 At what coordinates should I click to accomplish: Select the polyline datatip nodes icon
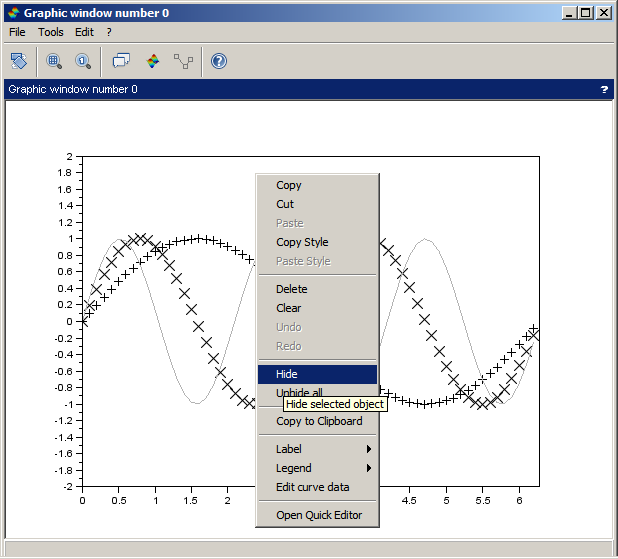pos(183,61)
